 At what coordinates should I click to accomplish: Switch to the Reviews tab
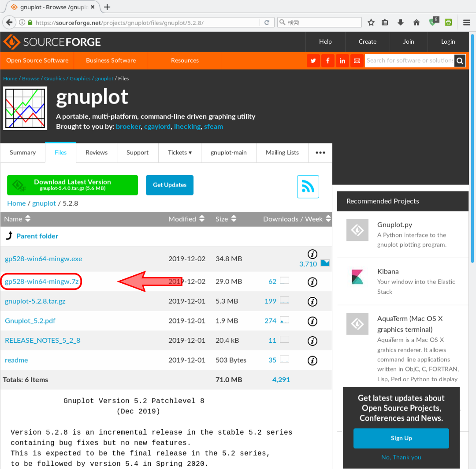click(97, 153)
